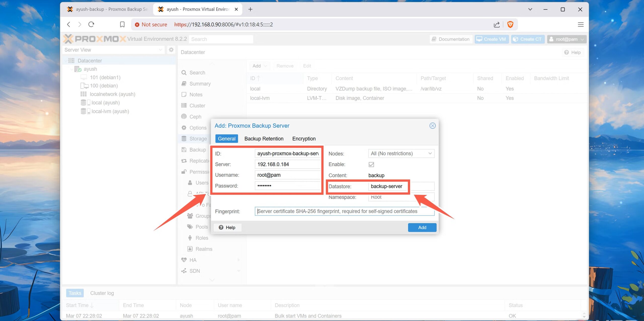This screenshot has width=644, height=321.
Task: Open Datacenter Options
Action: 197,128
